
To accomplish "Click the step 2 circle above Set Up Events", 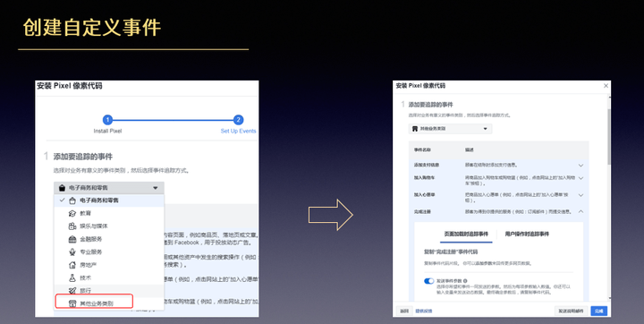I will 238,120.
